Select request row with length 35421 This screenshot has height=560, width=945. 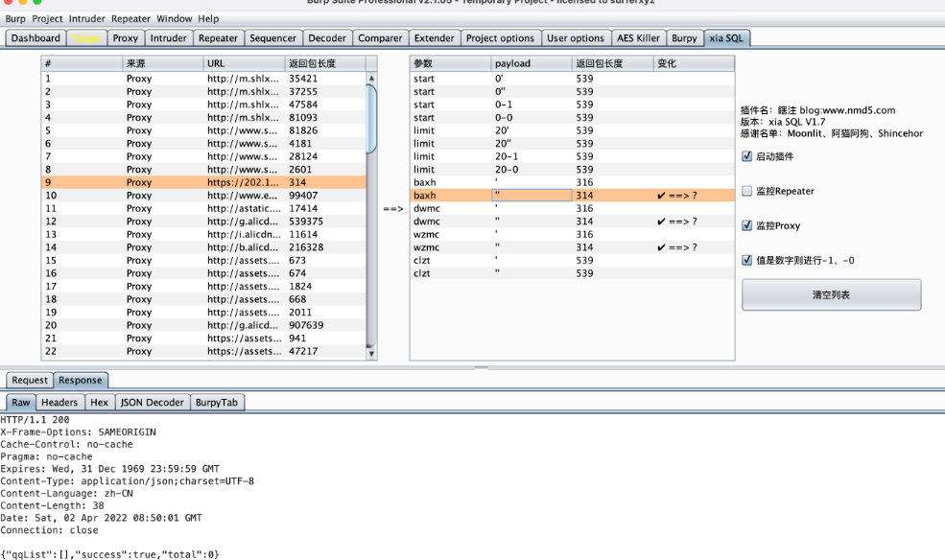point(203,79)
